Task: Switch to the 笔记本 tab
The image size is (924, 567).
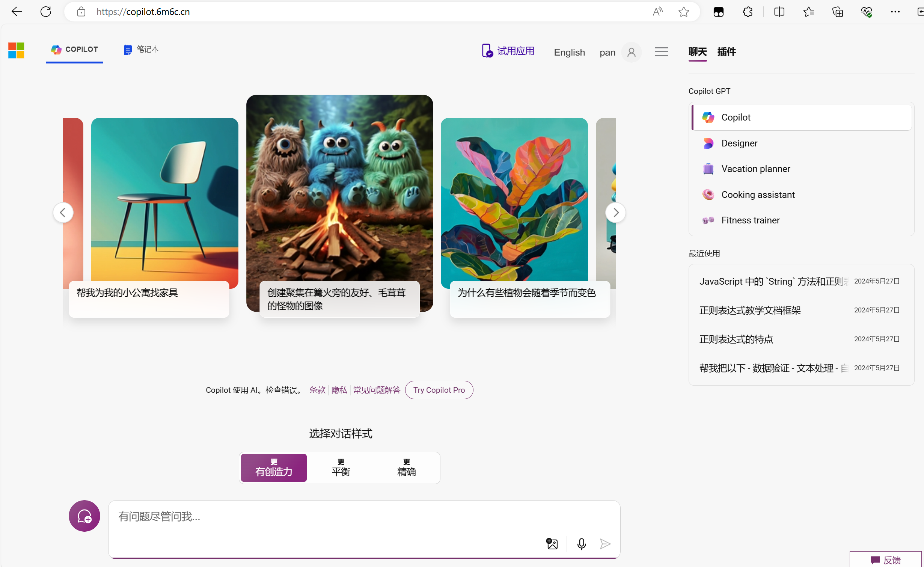Action: click(x=141, y=50)
